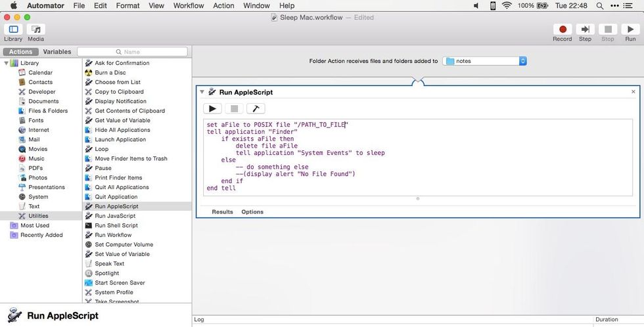Click the Name search field
This screenshot has height=327, width=644.
point(132,52)
